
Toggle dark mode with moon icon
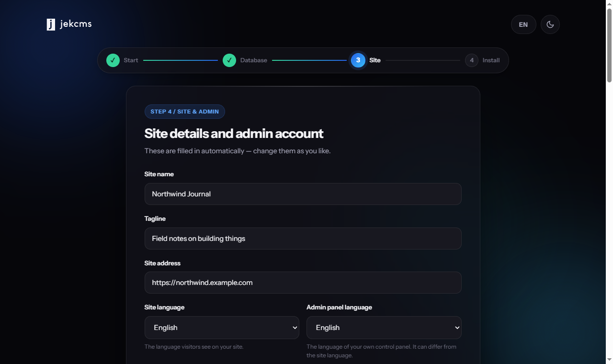coord(550,24)
